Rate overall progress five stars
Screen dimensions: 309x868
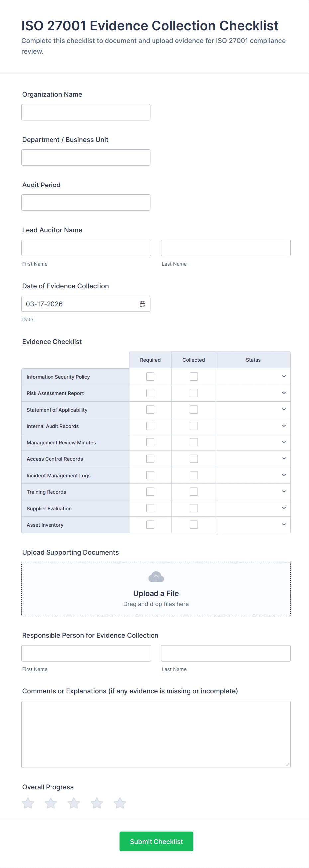coord(120,803)
